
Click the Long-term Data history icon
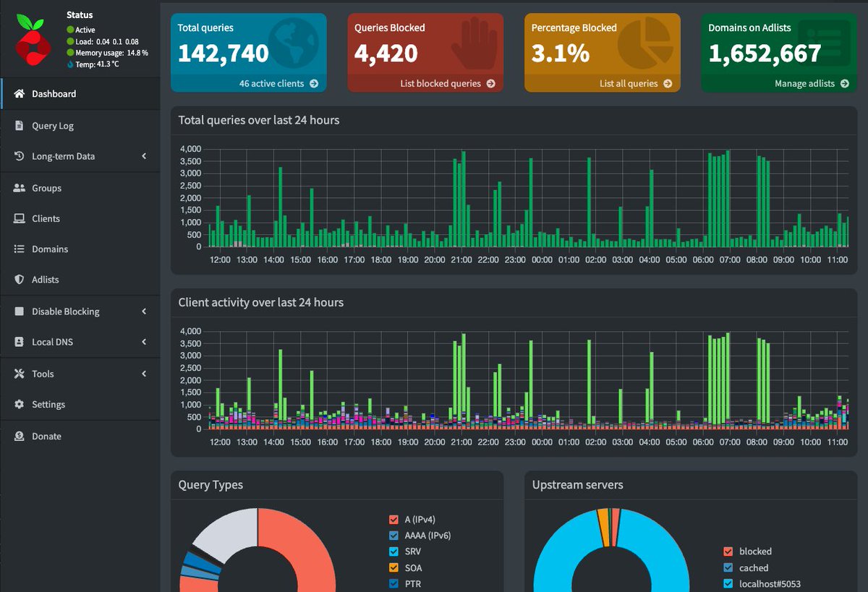coord(20,156)
